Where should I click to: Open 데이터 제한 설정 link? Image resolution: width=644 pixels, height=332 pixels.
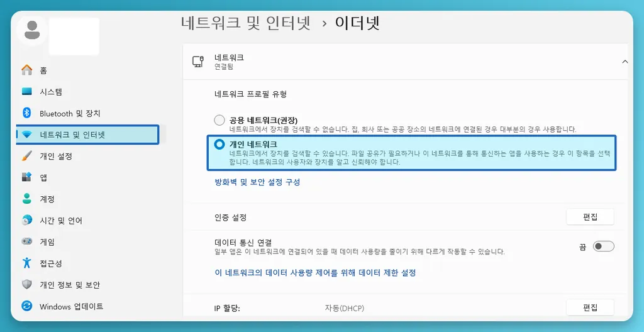(316, 272)
